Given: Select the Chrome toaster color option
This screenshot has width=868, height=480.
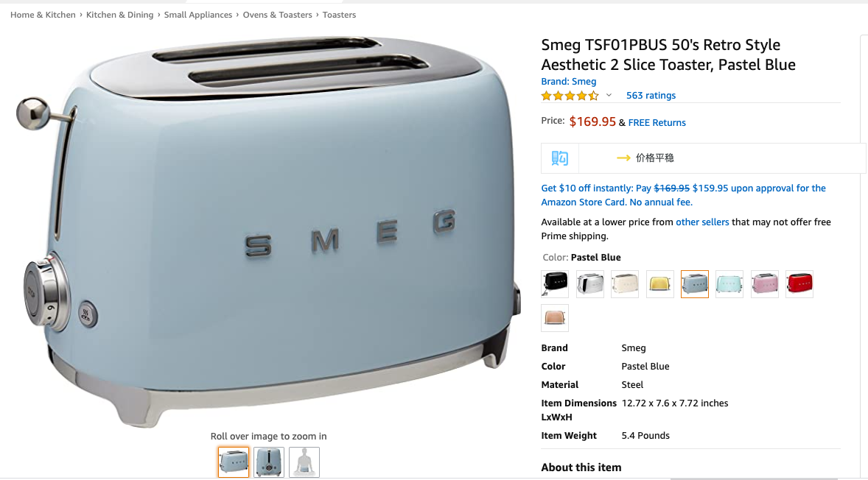Looking at the screenshot, I should click(x=589, y=284).
